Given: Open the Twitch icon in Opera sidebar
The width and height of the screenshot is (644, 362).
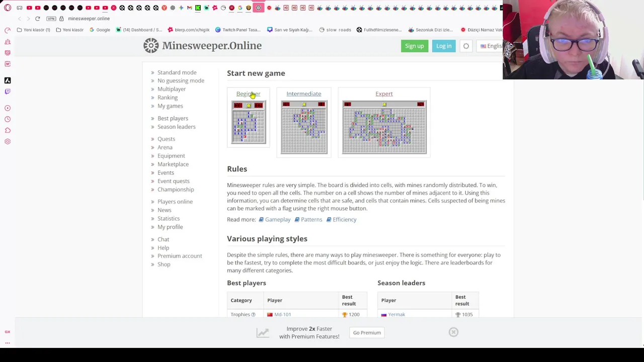Looking at the screenshot, I should click(x=8, y=92).
